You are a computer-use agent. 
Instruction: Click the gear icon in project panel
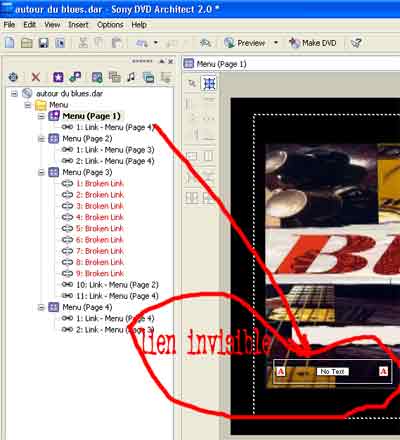tap(13, 77)
